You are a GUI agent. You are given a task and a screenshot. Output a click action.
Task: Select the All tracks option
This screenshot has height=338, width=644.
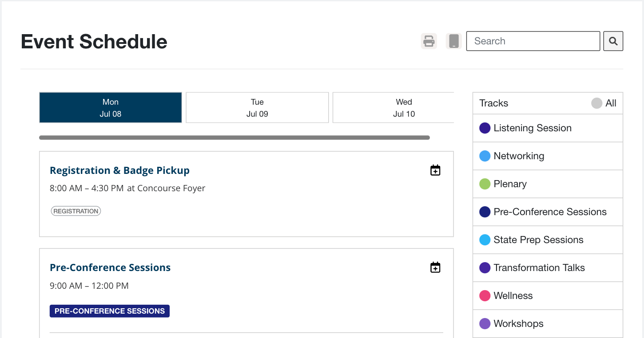click(x=604, y=103)
